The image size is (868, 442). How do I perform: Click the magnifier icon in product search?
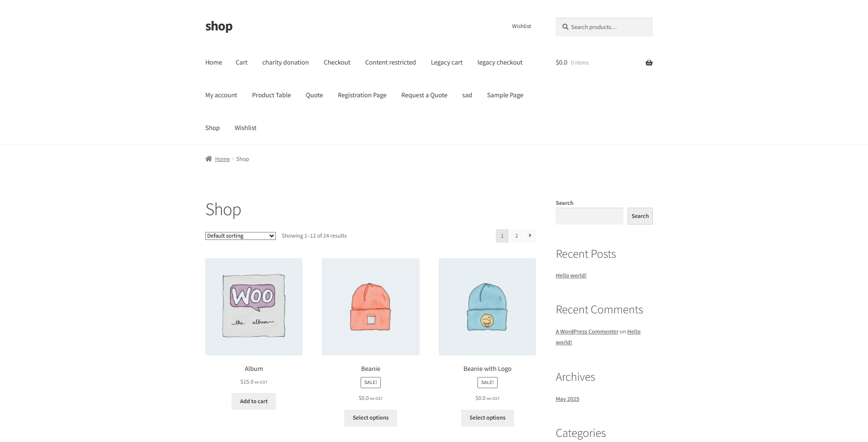click(565, 27)
